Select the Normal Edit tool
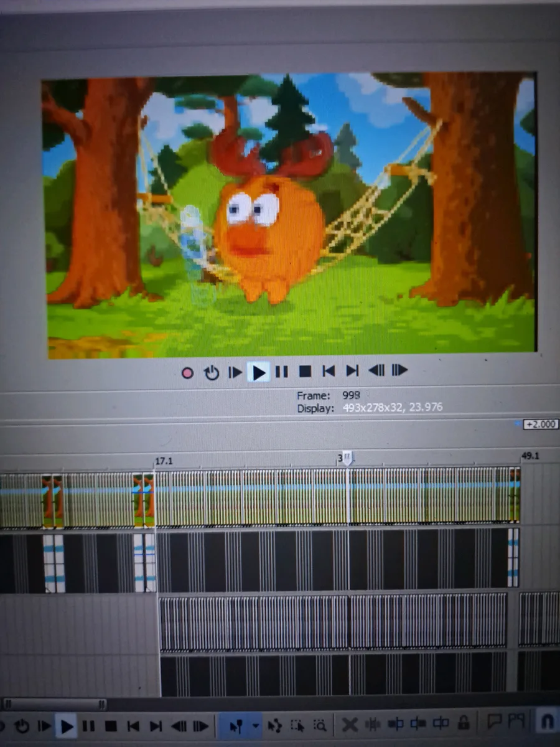The height and width of the screenshot is (747, 560). tap(236, 726)
